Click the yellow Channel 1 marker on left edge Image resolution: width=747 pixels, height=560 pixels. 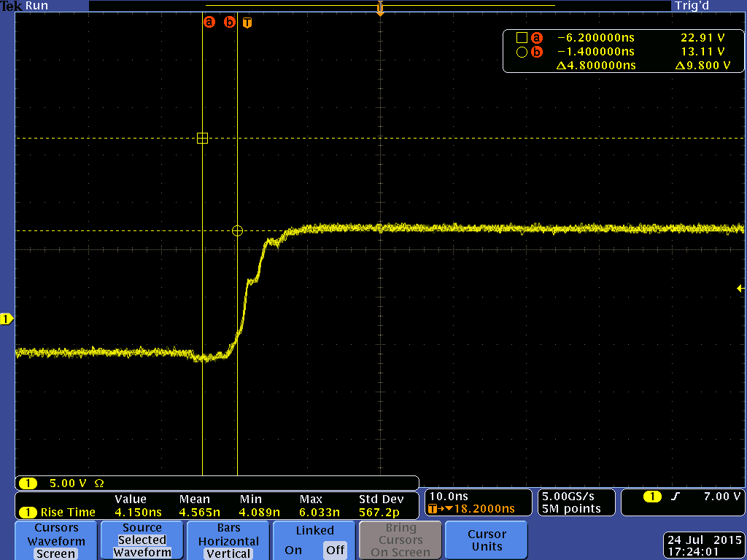tap(6, 319)
